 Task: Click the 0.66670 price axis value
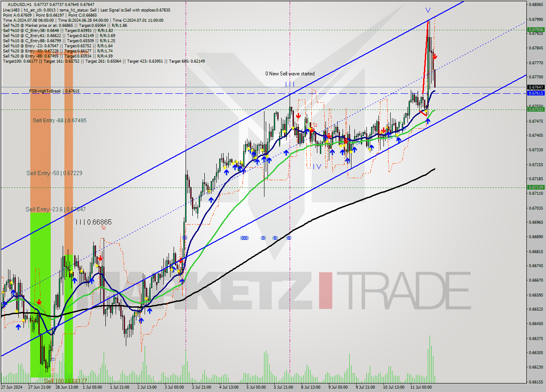coord(536,280)
